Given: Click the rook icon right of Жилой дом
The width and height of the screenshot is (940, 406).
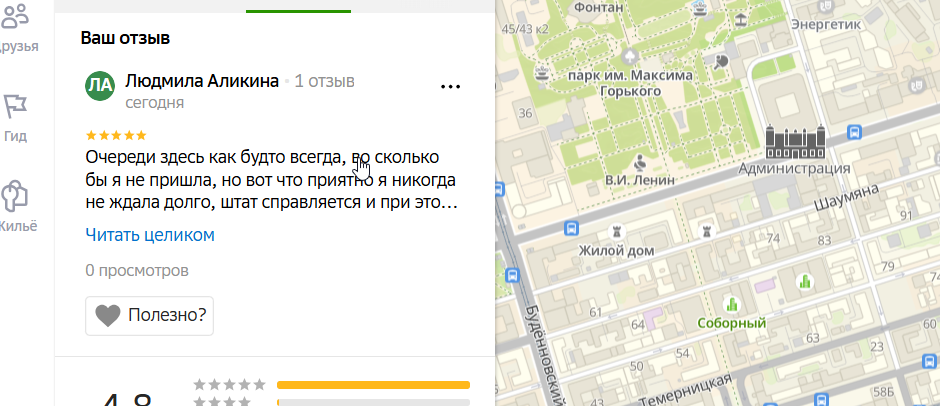Looking at the screenshot, I should click(x=707, y=231).
